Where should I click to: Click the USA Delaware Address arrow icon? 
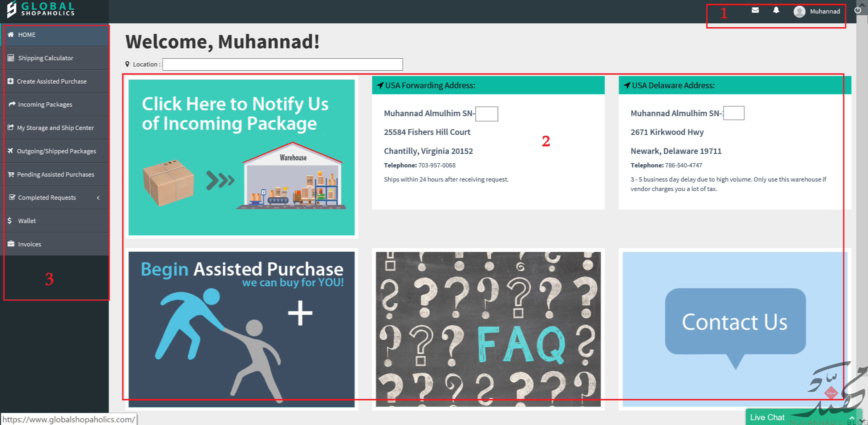pos(627,85)
